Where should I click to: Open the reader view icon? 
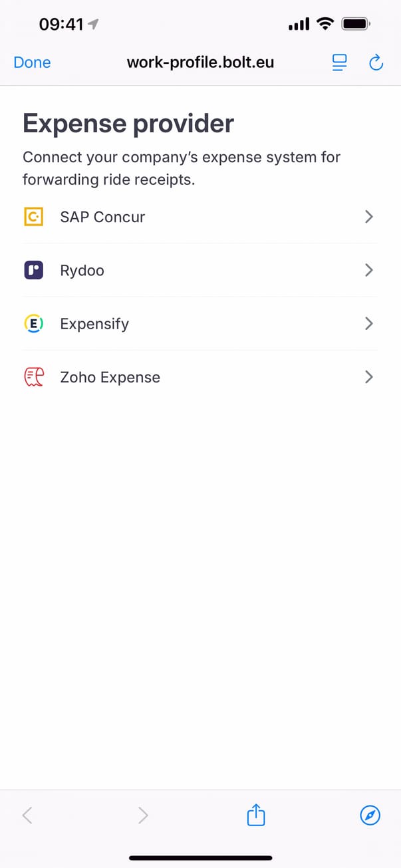coord(340,63)
